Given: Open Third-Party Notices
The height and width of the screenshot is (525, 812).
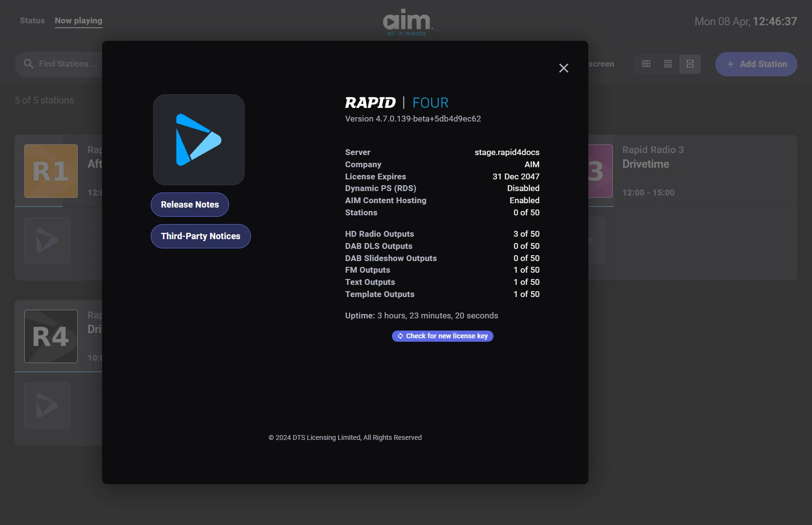Looking at the screenshot, I should [x=200, y=236].
